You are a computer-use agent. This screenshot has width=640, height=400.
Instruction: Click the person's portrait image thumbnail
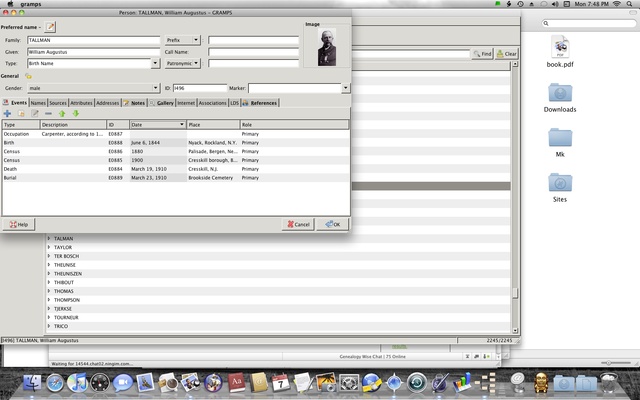pos(327,47)
